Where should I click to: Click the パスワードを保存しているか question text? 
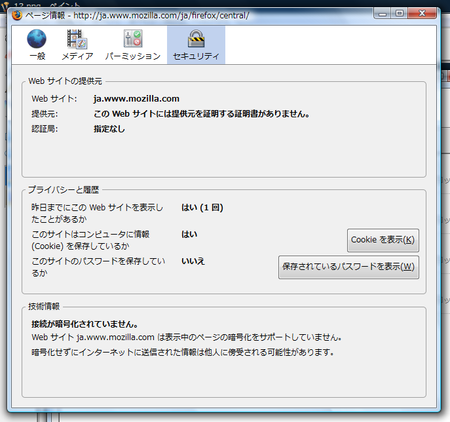tap(98, 267)
